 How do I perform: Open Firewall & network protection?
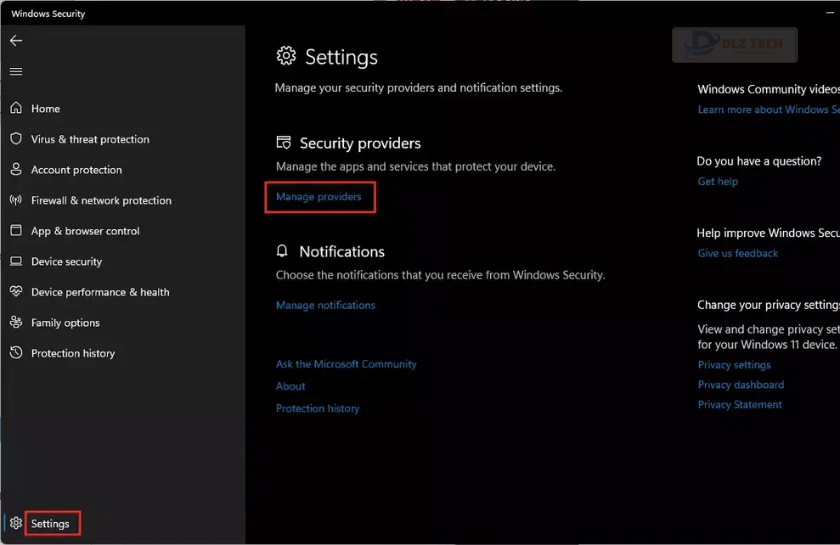[101, 200]
